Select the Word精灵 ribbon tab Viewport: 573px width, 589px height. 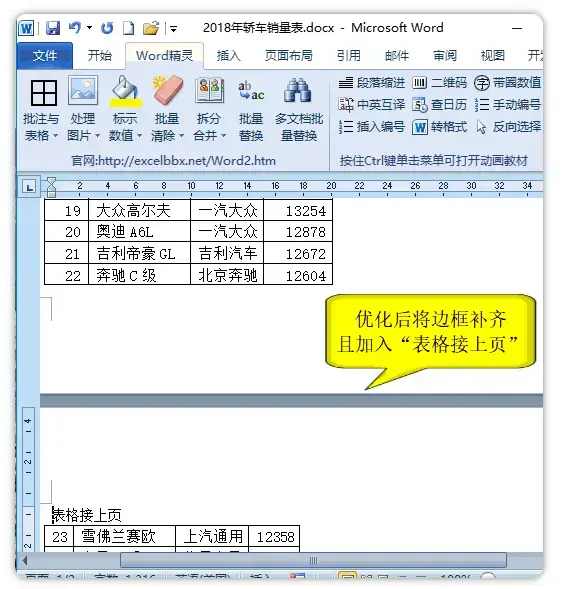point(165,56)
